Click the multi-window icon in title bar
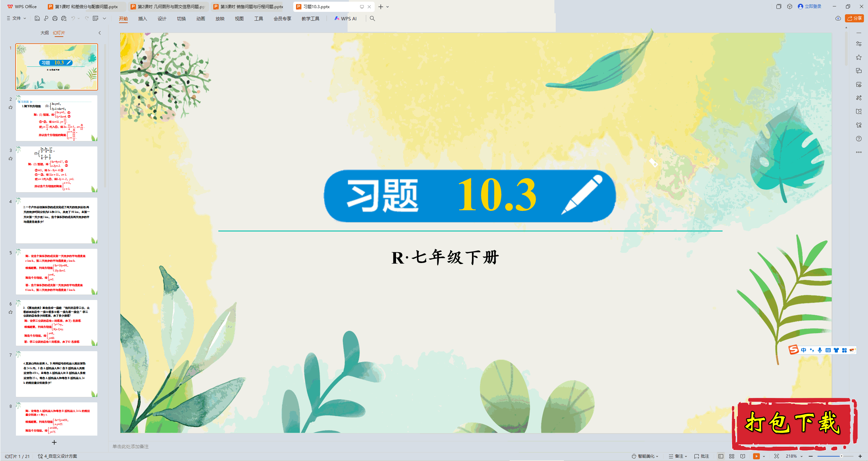The width and height of the screenshot is (868, 461). click(779, 6)
